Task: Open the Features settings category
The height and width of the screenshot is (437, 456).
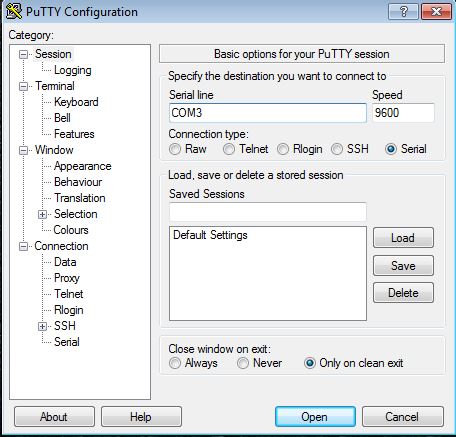Action: pos(74,134)
